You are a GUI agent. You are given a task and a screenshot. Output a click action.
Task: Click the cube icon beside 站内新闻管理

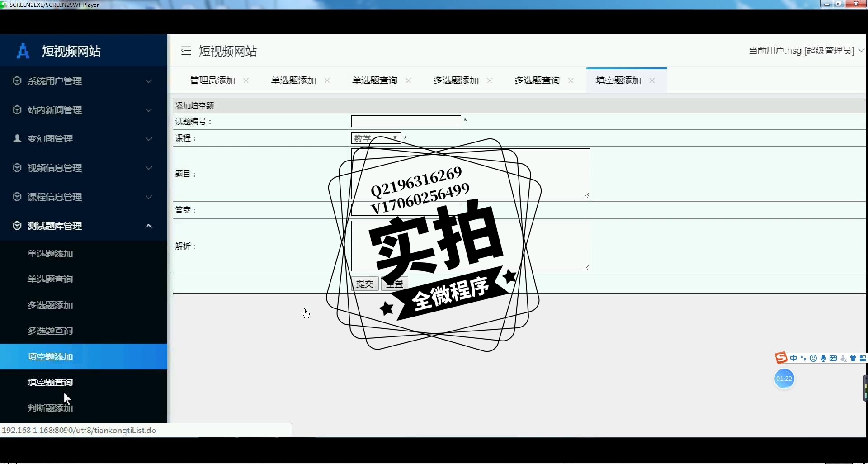coord(17,110)
